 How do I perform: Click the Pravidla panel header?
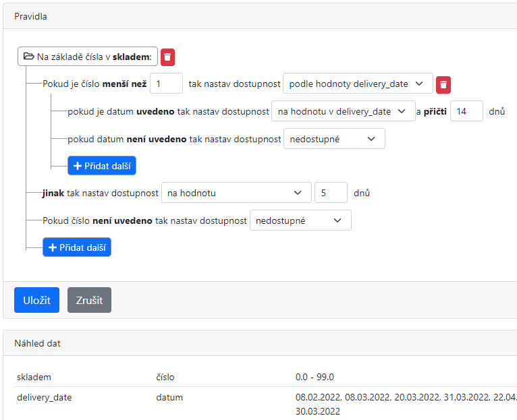click(x=31, y=16)
